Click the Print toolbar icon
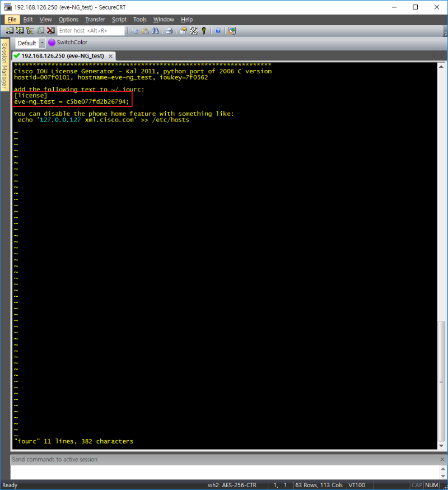This screenshot has width=448, height=490. click(x=169, y=31)
